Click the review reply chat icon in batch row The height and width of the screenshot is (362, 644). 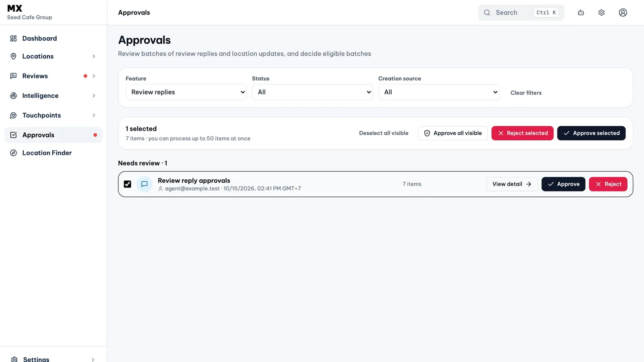point(144,184)
